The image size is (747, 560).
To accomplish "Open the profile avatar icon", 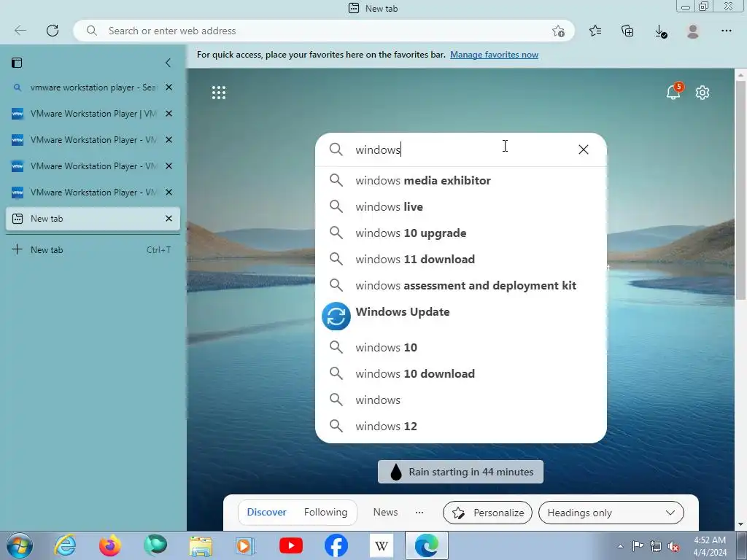I will click(693, 31).
